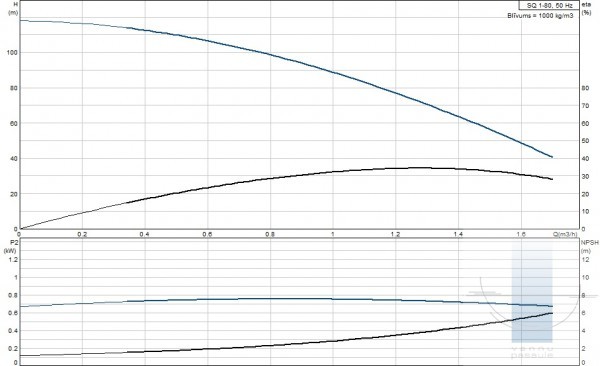
Task: Click the 100 tick on the H axis
Action: click(12, 52)
